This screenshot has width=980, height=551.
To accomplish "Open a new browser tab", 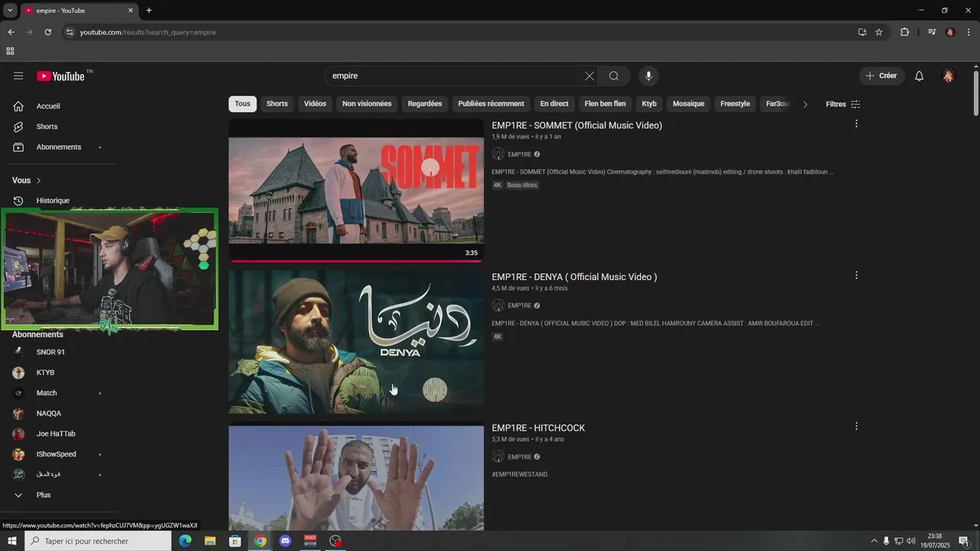I will click(149, 11).
